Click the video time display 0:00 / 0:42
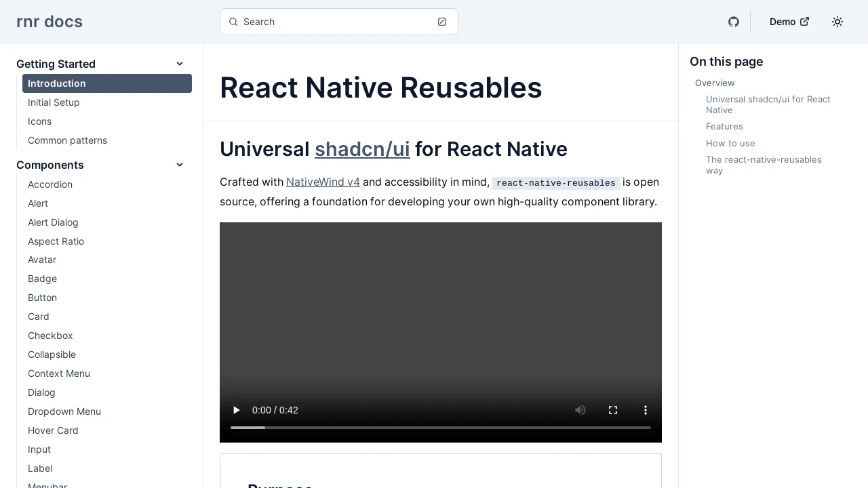868x488 pixels. (275, 410)
